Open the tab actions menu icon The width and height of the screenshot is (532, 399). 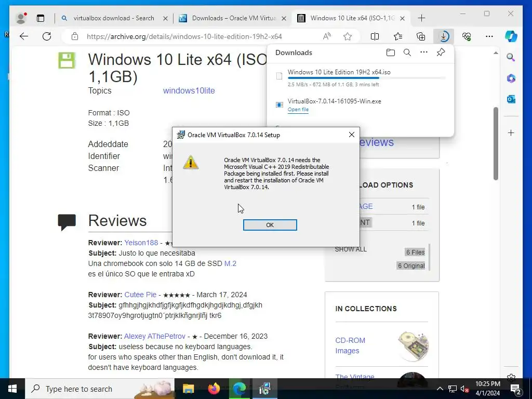[x=41, y=18]
